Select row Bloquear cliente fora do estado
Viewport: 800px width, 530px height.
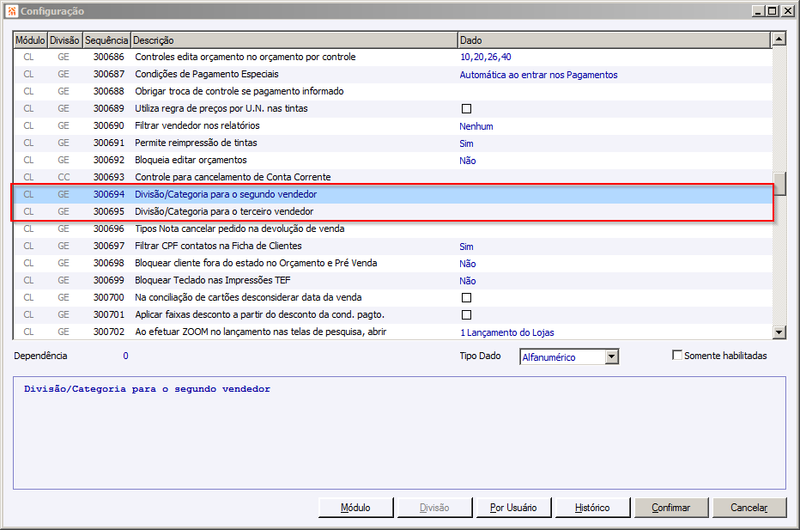click(x=392, y=263)
